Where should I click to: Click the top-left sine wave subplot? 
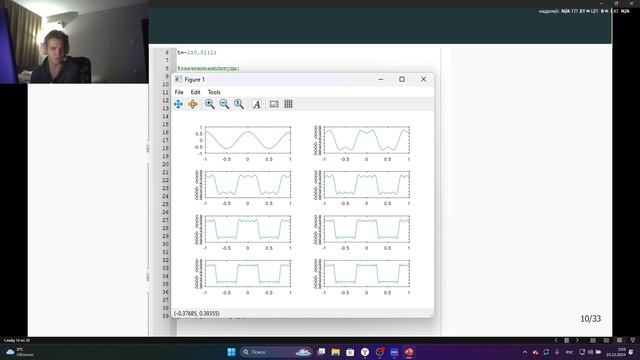pyautogui.click(x=248, y=140)
